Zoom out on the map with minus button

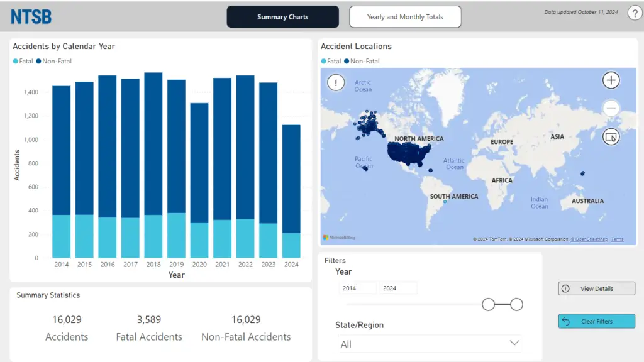click(x=611, y=108)
